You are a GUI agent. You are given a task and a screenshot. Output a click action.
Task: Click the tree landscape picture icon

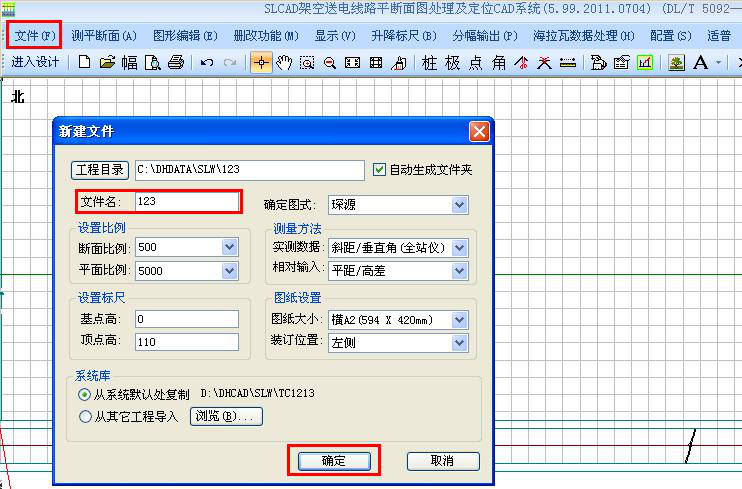pyautogui.click(x=677, y=62)
